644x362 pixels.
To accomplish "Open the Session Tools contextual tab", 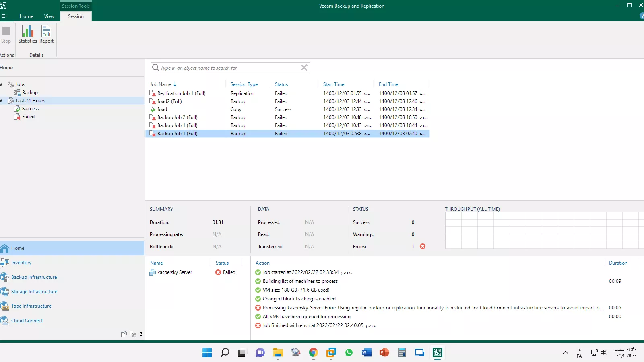I will pyautogui.click(x=76, y=6).
